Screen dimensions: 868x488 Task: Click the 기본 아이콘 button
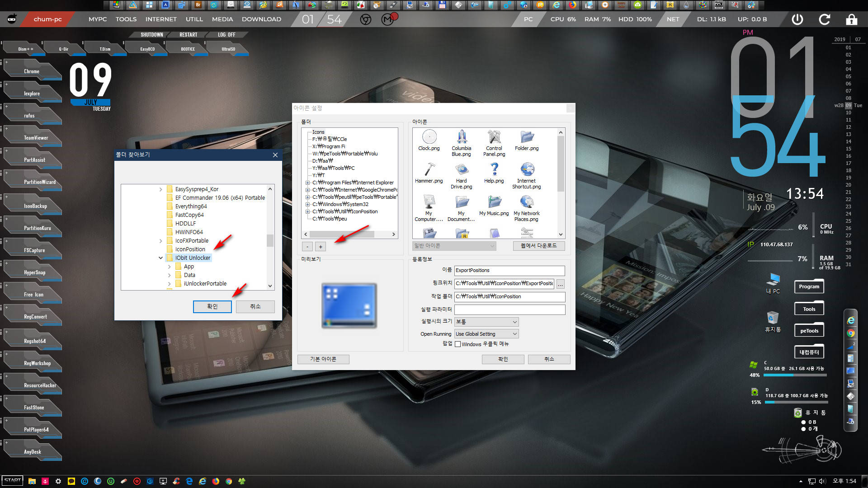pyautogui.click(x=323, y=359)
